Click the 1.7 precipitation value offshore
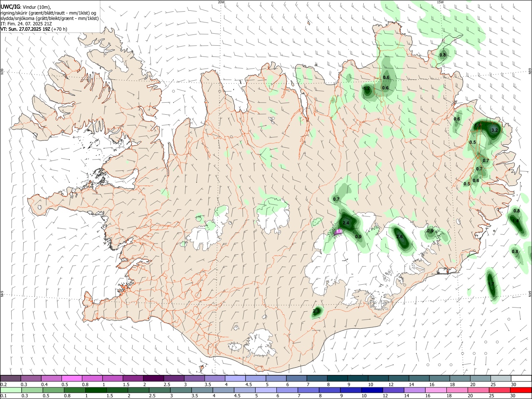This screenshot has height=399, width=532. (x=491, y=284)
